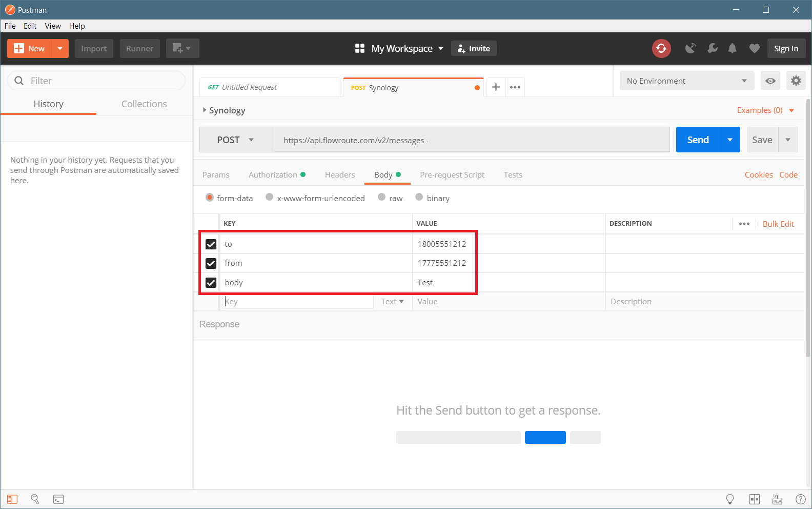This screenshot has height=509, width=812.
Task: Open the help question mark icon
Action: (800, 499)
